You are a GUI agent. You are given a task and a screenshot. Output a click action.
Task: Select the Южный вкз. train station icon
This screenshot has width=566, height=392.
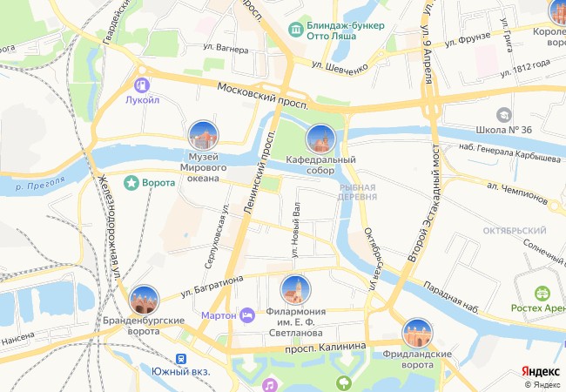(x=181, y=359)
